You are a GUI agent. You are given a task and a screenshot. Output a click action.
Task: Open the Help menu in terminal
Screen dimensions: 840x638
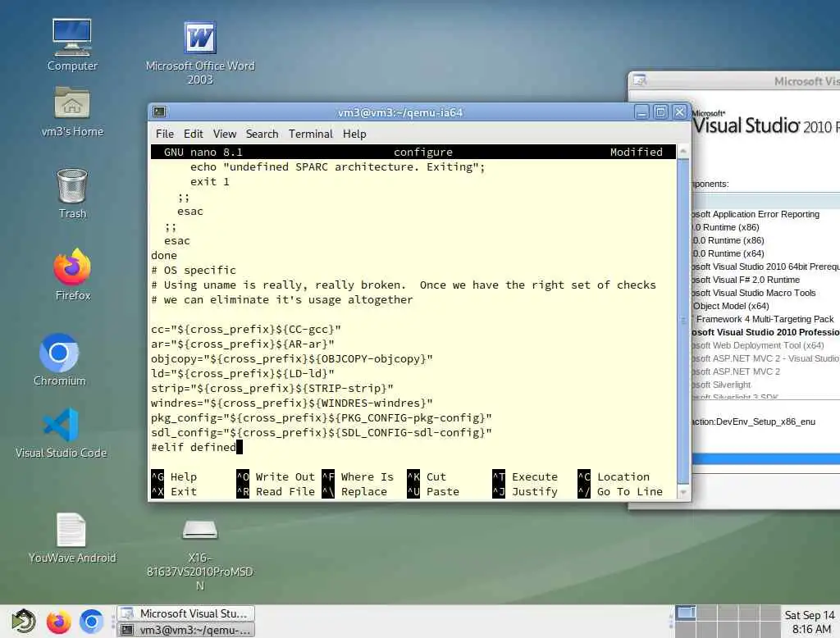click(x=354, y=134)
